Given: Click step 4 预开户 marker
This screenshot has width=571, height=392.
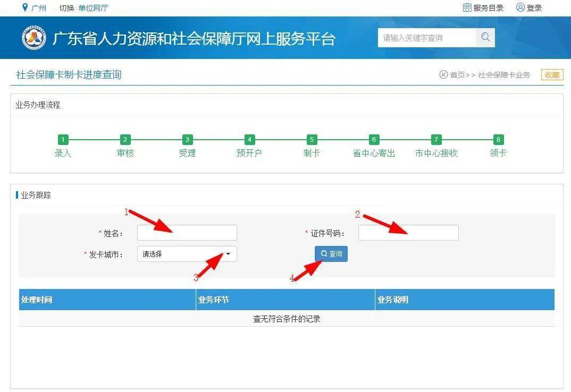Looking at the screenshot, I should point(249,139).
